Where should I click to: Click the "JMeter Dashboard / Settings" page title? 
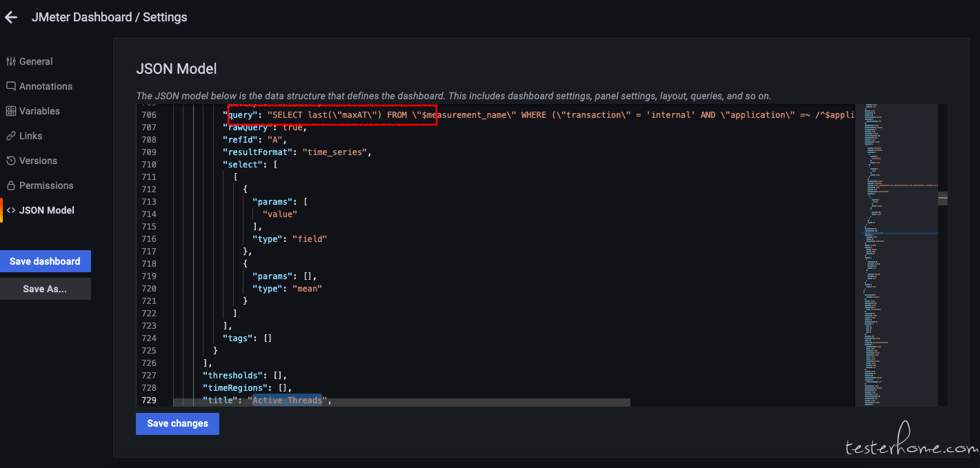click(x=109, y=17)
